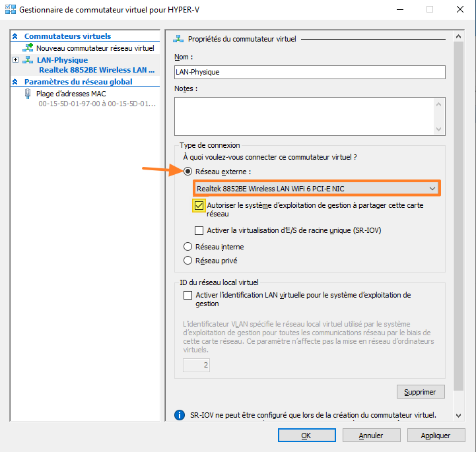Select the Réseau privé radio button

(x=187, y=261)
